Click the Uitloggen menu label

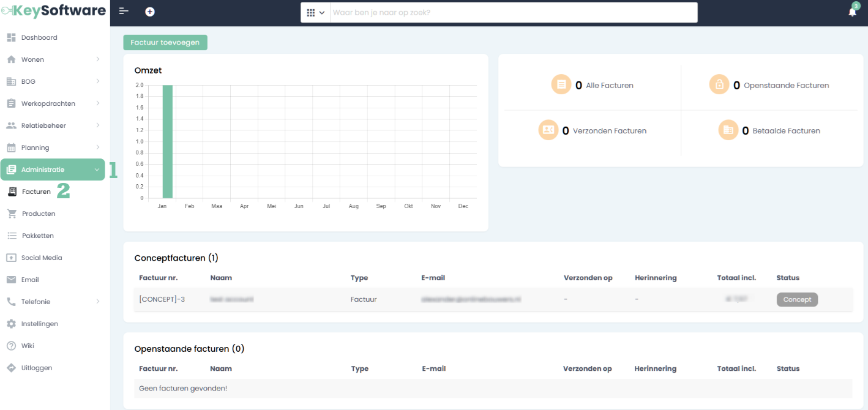pyautogui.click(x=37, y=368)
